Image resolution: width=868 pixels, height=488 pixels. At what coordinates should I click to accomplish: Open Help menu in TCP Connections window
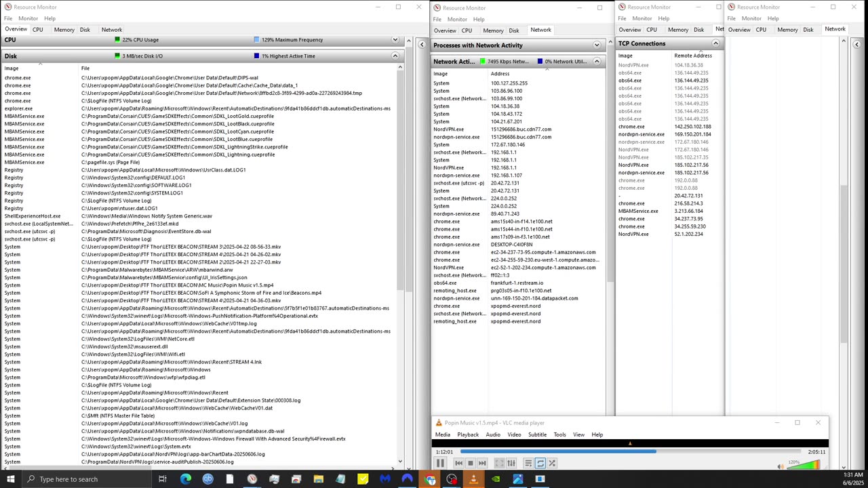tap(663, 18)
